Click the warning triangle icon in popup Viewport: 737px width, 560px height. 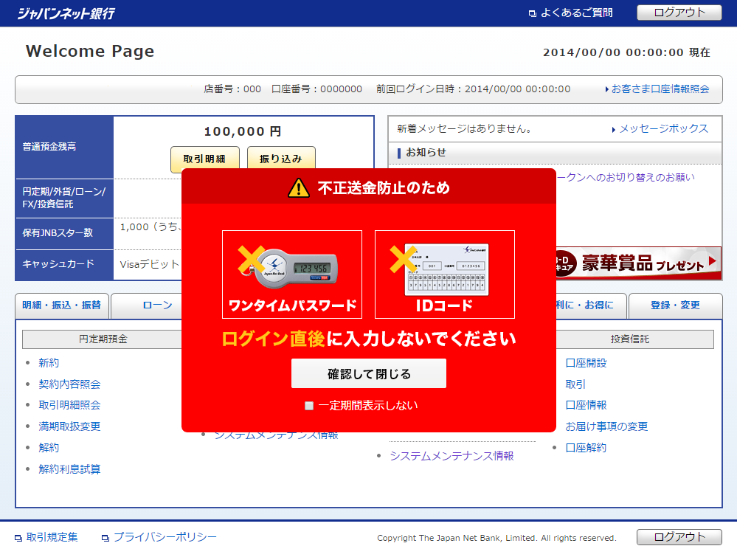[299, 187]
